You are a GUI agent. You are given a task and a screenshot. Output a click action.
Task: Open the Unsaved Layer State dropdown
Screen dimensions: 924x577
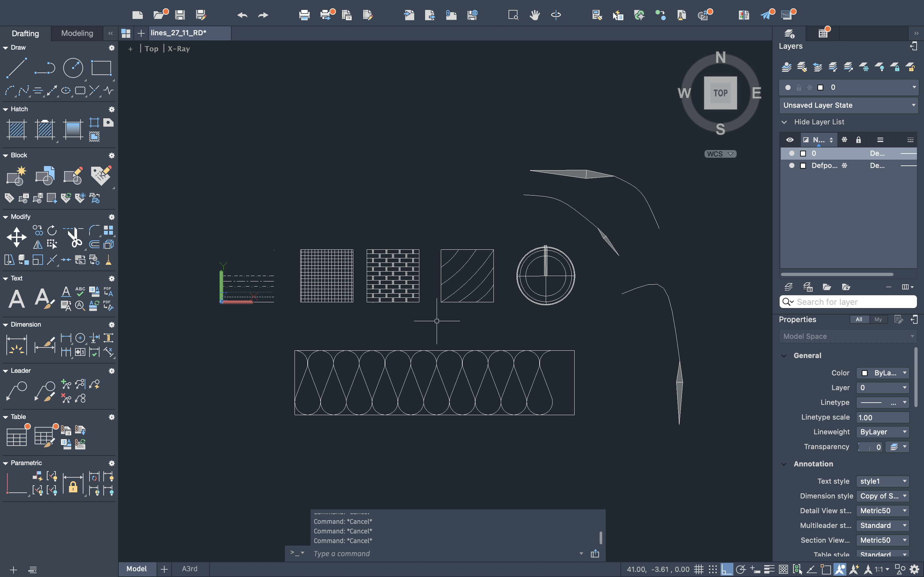click(x=848, y=105)
